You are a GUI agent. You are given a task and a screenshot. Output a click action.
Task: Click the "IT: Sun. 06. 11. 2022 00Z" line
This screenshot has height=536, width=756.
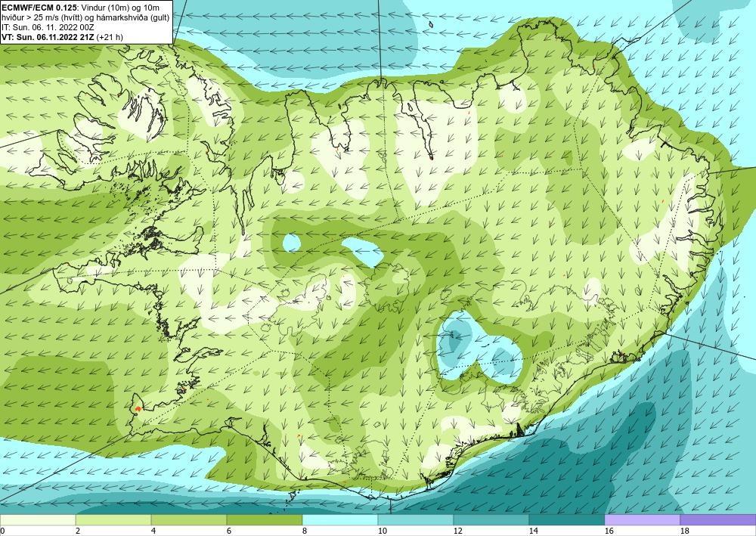point(48,27)
